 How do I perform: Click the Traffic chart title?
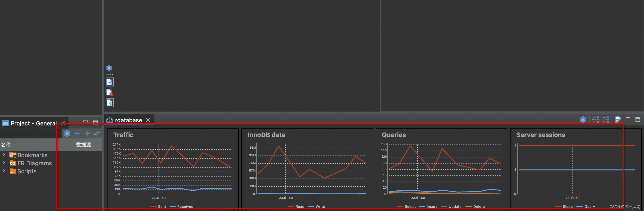(x=123, y=135)
